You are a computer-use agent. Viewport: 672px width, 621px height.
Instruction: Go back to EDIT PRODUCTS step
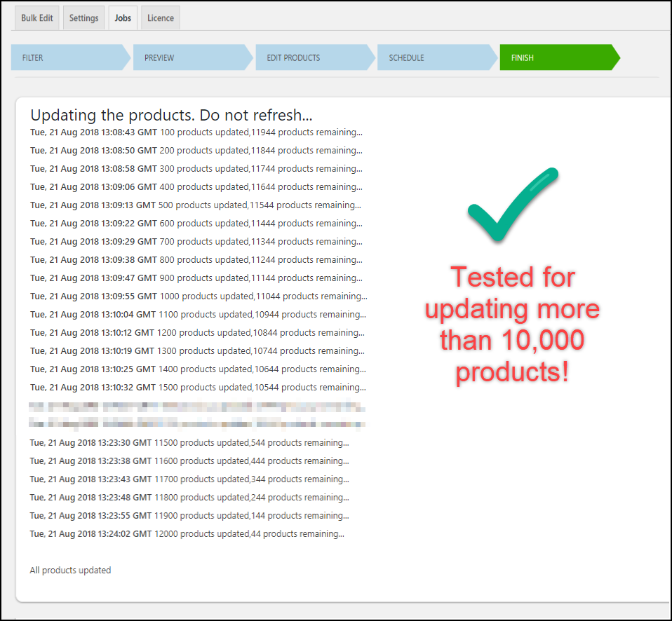(x=315, y=57)
